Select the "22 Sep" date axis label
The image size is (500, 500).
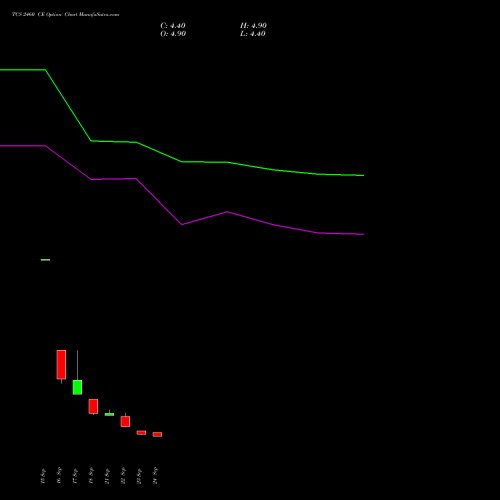(x=123, y=476)
